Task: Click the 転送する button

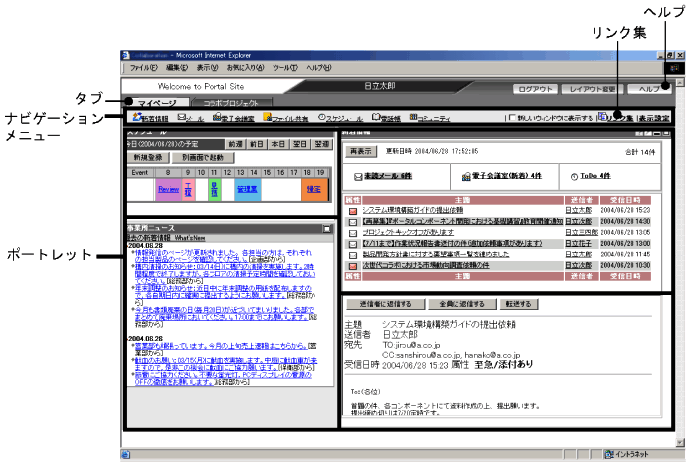Action: [x=519, y=304]
